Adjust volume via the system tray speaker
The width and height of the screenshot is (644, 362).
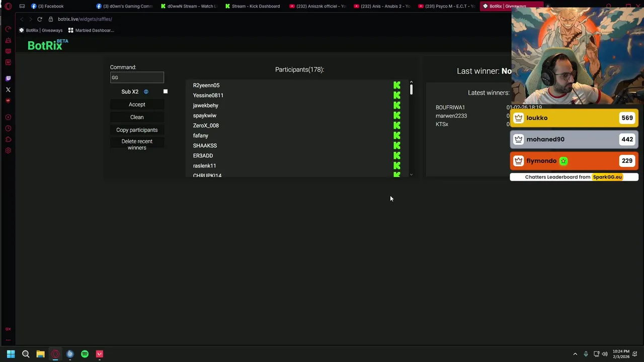tap(605, 354)
